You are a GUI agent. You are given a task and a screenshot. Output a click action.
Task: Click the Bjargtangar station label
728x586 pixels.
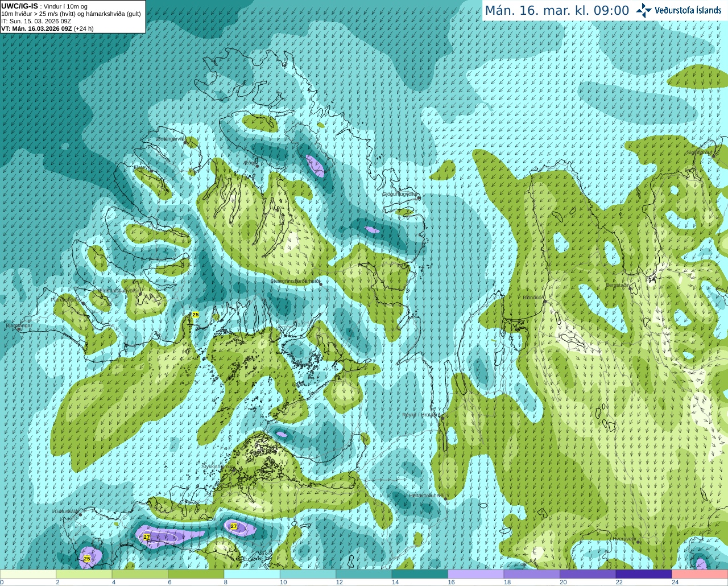(x=19, y=325)
